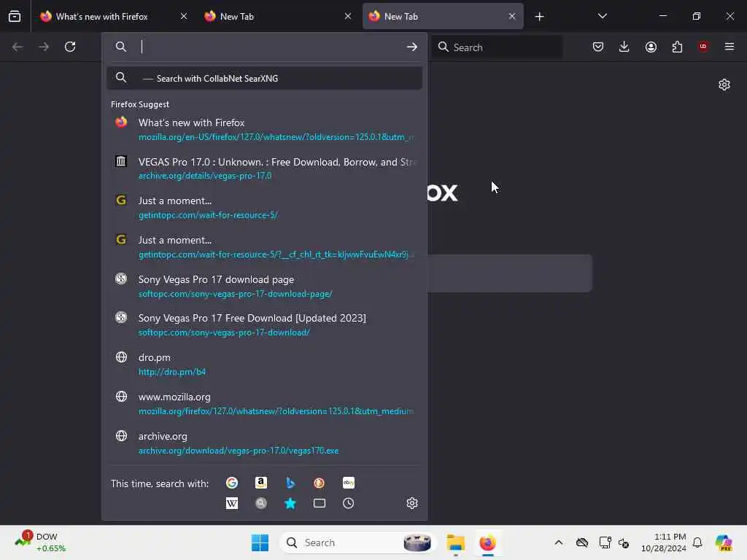Open Sony Vegas Pro 17 download page suggestion
Screen dimensions: 747x560
click(264, 286)
